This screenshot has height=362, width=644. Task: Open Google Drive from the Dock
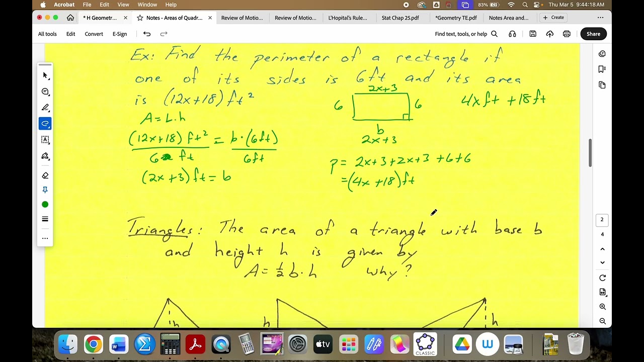pyautogui.click(x=461, y=344)
